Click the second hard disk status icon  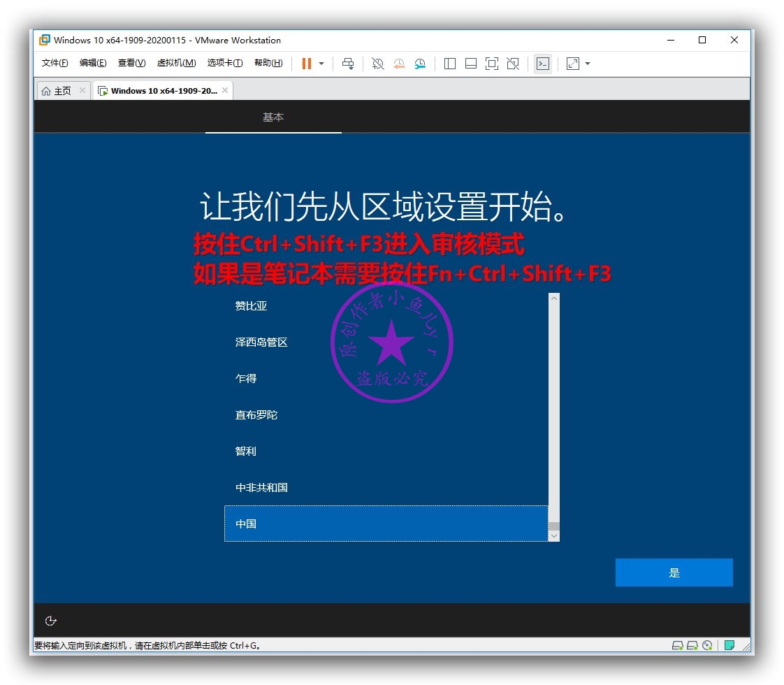[x=692, y=645]
